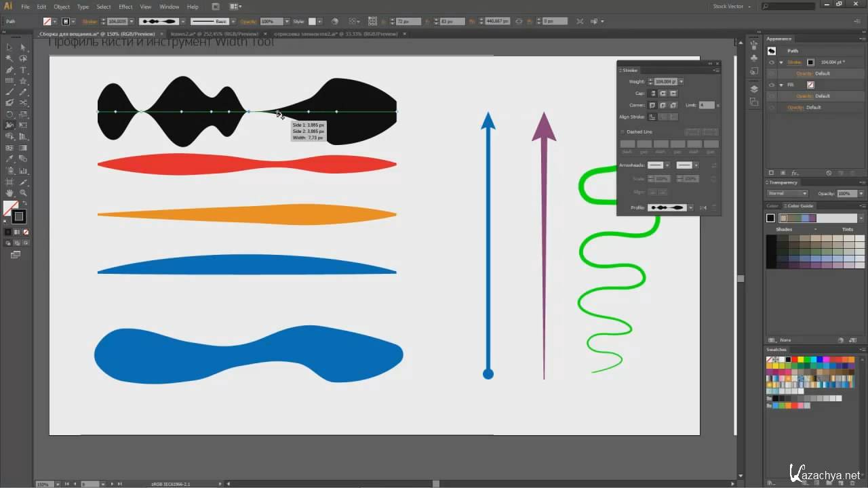Screen dimensions: 868x488
Task: Pick the Hand tool
Action: [x=9, y=193]
